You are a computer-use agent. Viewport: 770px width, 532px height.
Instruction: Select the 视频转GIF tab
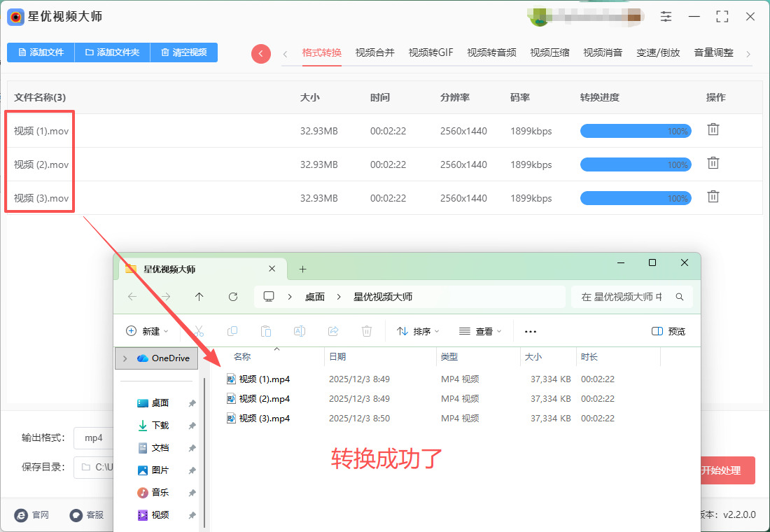pos(430,52)
